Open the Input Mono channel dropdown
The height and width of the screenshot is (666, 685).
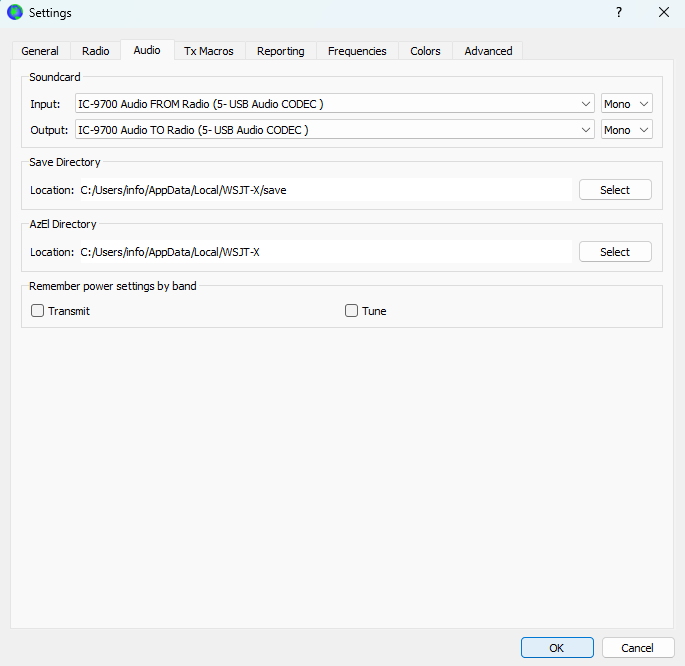pos(626,104)
